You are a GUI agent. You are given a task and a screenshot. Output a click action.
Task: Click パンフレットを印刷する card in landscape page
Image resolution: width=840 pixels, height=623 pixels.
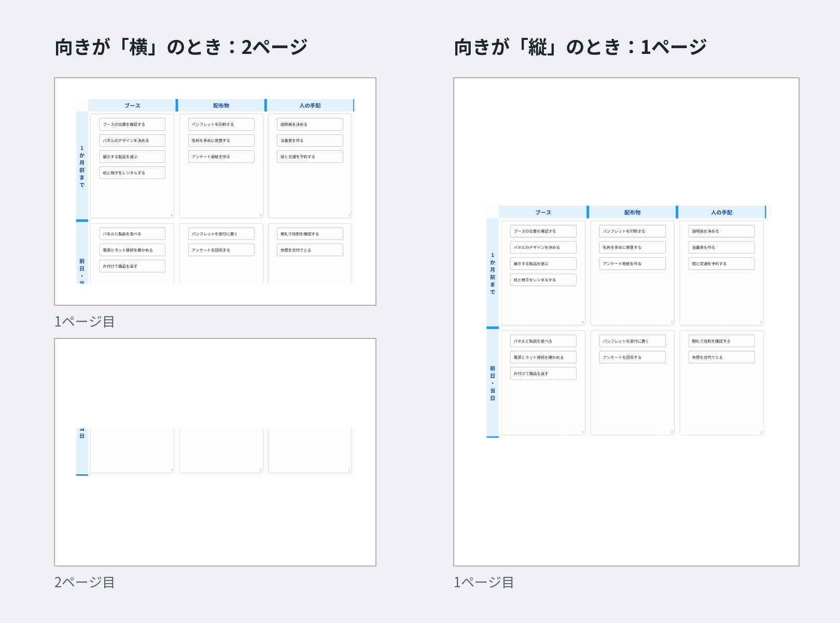point(221,124)
